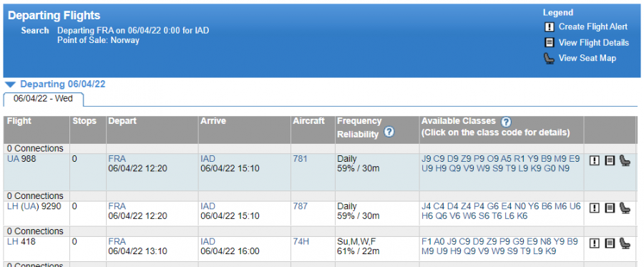Open seat map for LH 418

coord(625,243)
